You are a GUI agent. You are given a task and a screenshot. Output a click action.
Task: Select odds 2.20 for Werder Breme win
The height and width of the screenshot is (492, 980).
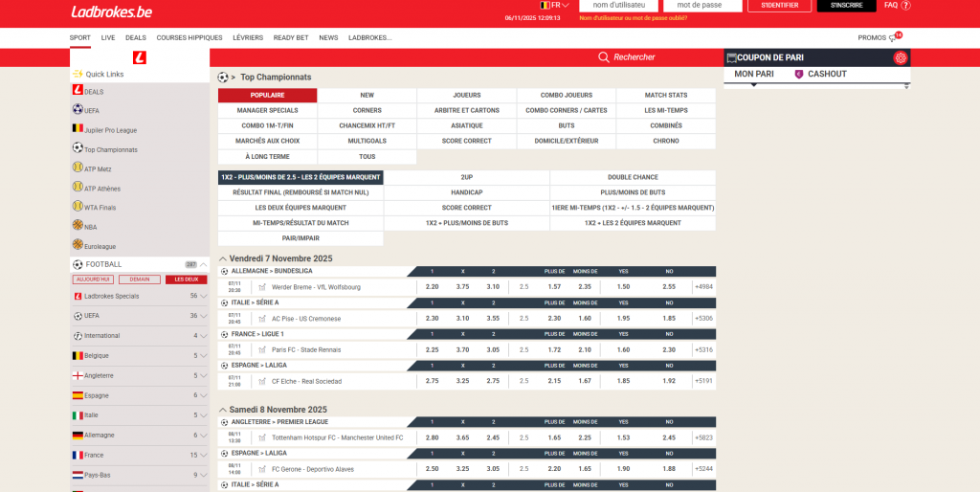point(432,286)
